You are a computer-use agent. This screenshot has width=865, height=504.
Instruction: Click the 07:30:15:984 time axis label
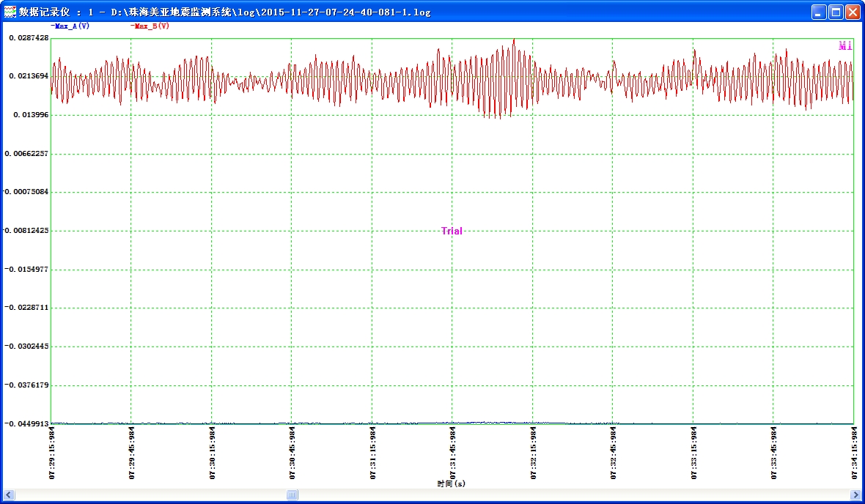coord(213,453)
